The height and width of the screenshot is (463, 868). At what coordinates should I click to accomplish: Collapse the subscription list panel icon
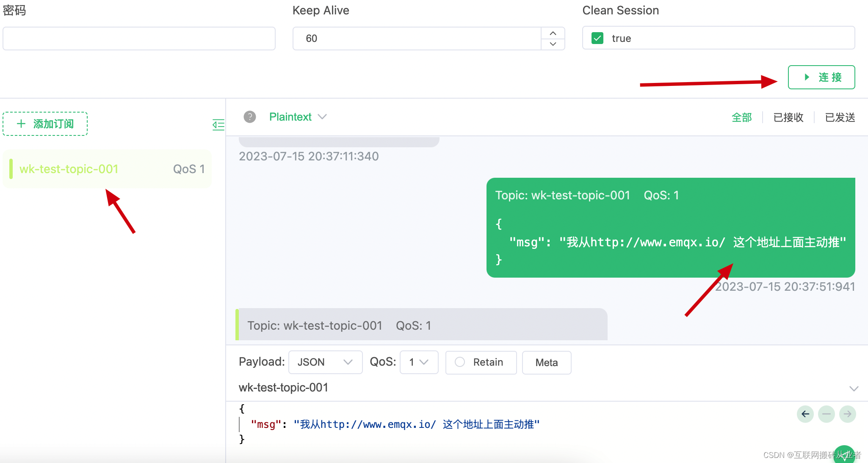pyautogui.click(x=218, y=124)
